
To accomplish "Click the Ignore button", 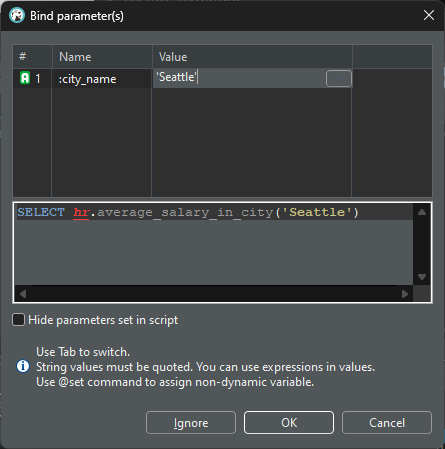I will (191, 423).
